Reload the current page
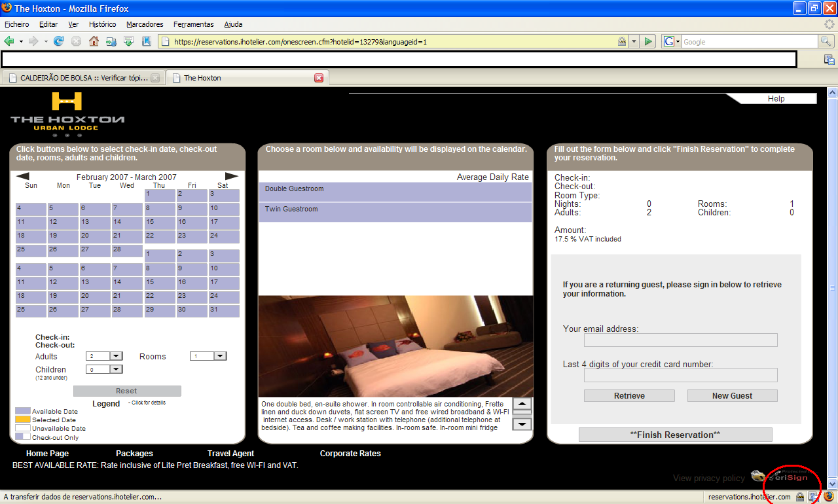This screenshot has height=504, width=838. coord(58,41)
